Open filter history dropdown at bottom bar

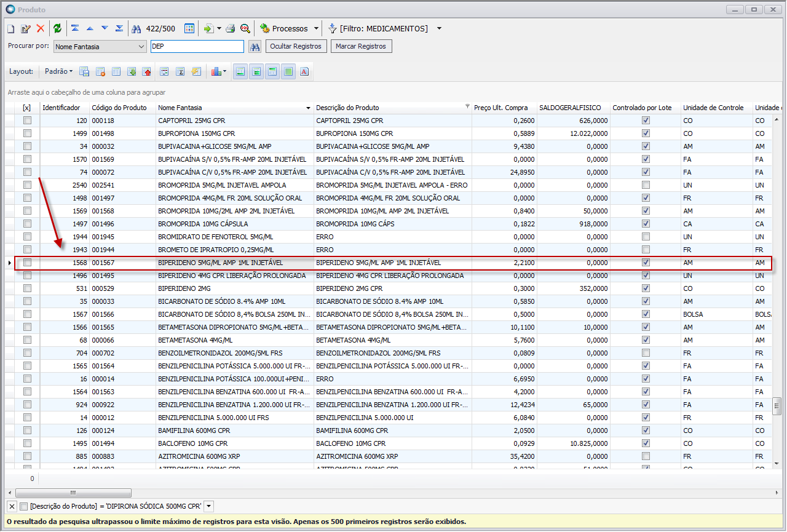click(x=209, y=506)
